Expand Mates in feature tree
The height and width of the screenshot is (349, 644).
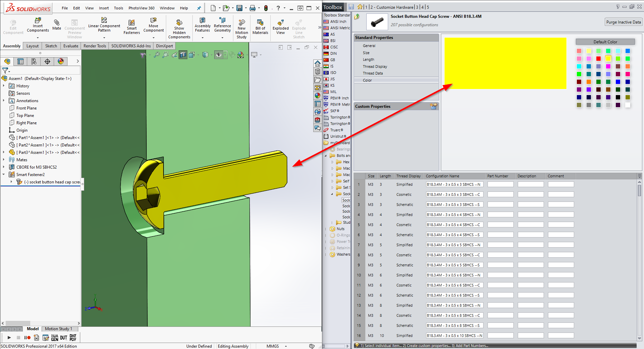(x=4, y=160)
